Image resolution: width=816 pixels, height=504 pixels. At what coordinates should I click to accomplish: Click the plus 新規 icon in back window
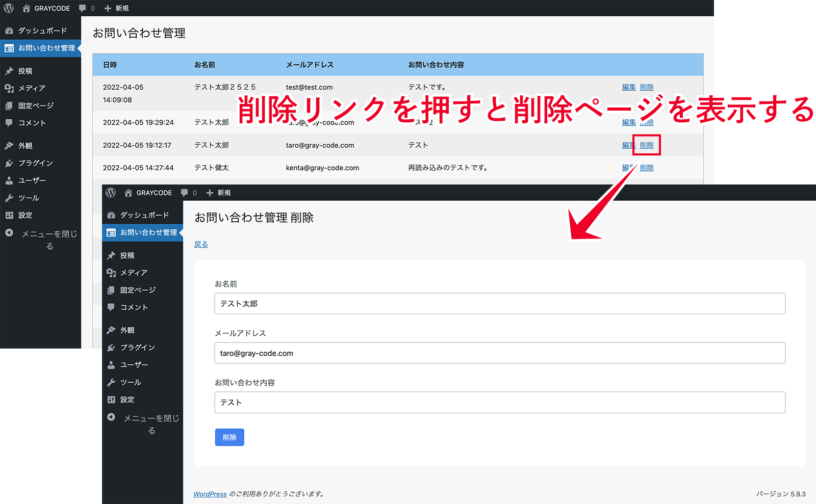click(x=108, y=8)
